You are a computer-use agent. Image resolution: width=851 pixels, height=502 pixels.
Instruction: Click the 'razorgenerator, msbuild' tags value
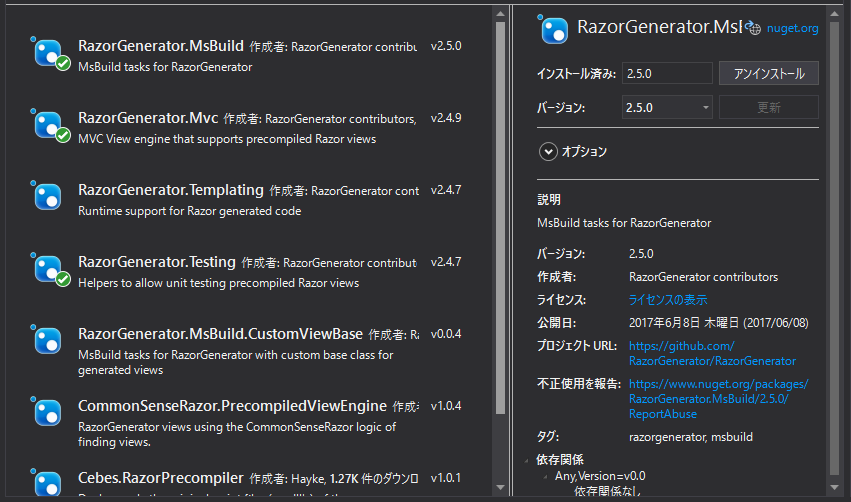coord(691,437)
